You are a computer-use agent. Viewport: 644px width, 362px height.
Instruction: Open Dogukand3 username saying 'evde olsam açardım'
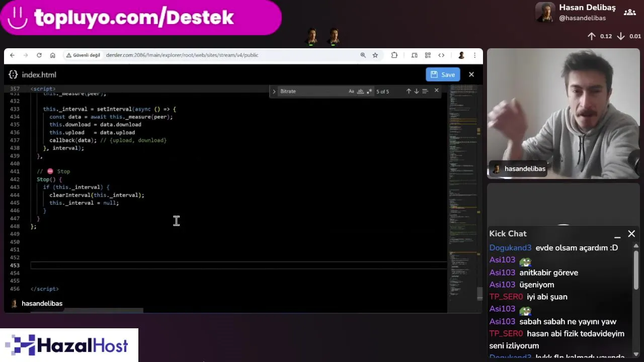(x=510, y=248)
